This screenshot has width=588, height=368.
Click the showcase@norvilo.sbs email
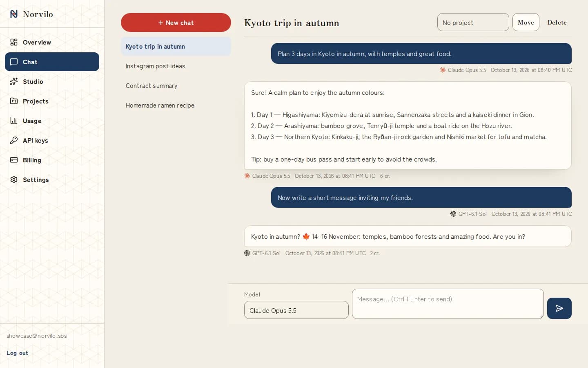click(x=37, y=336)
